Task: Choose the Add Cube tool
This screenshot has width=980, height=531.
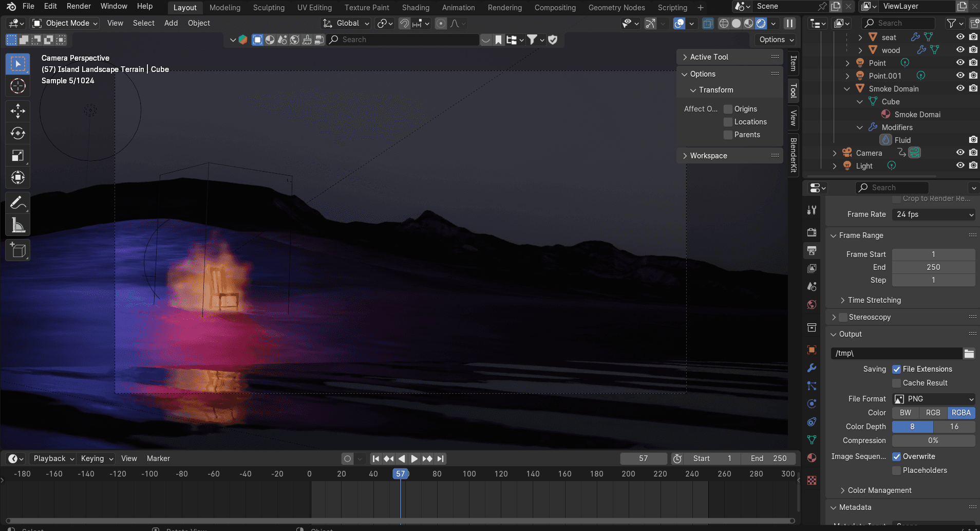Action: pyautogui.click(x=18, y=250)
